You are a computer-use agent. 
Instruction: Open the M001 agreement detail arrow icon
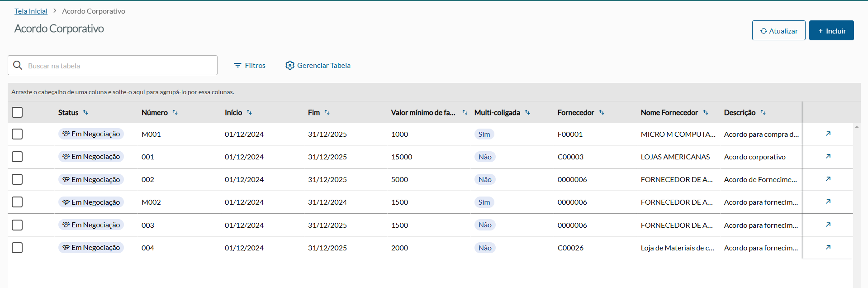coord(828,134)
